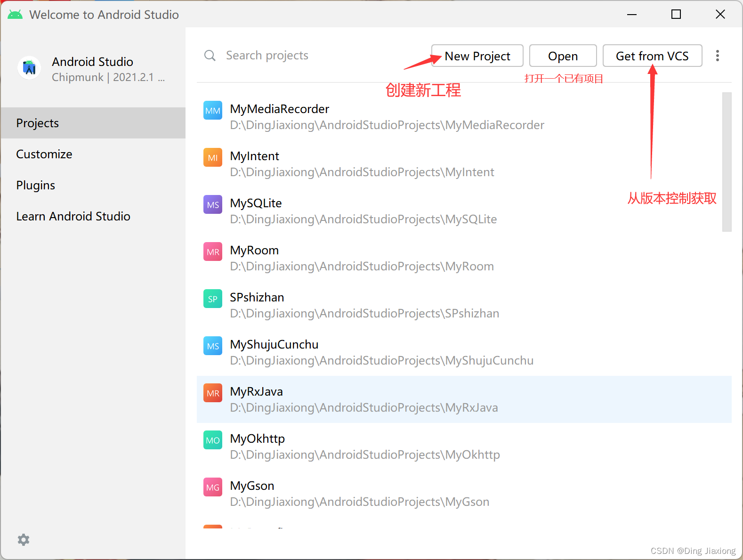Screen dimensions: 743x560
Task: Switch to the Projects tab
Action: pos(93,123)
